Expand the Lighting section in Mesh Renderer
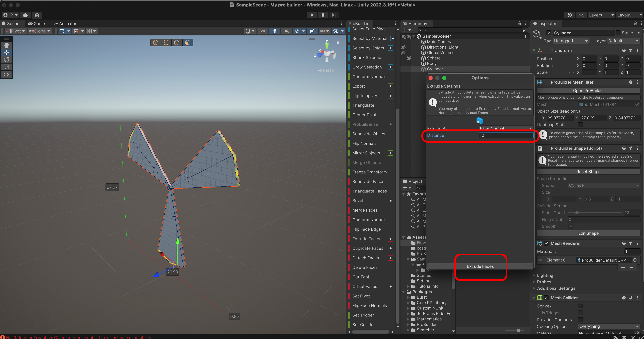 click(x=545, y=275)
